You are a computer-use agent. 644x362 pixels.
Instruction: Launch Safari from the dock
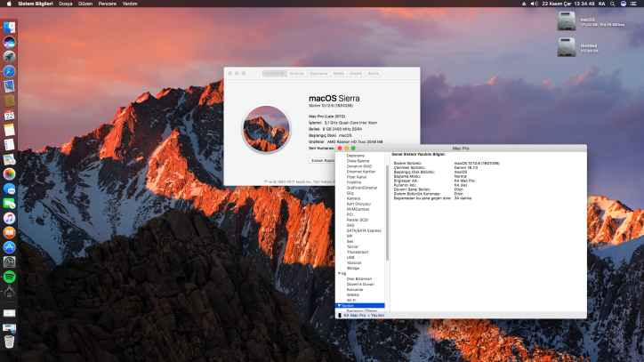point(9,70)
